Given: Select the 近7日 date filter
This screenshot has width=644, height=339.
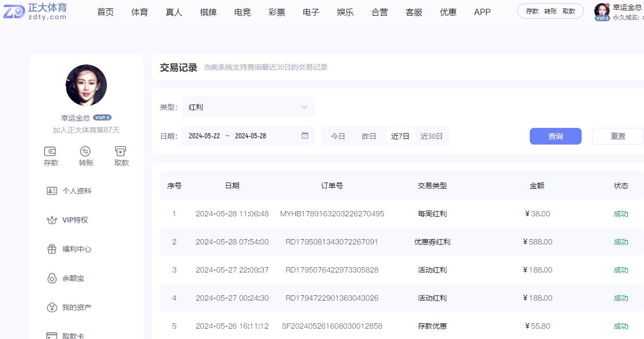Looking at the screenshot, I should tap(400, 136).
